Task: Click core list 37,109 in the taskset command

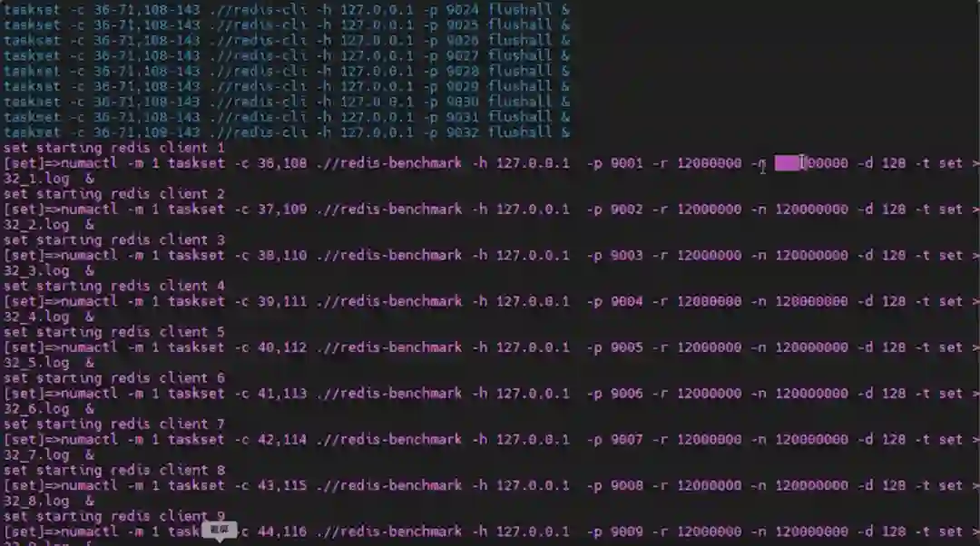Action: point(282,210)
